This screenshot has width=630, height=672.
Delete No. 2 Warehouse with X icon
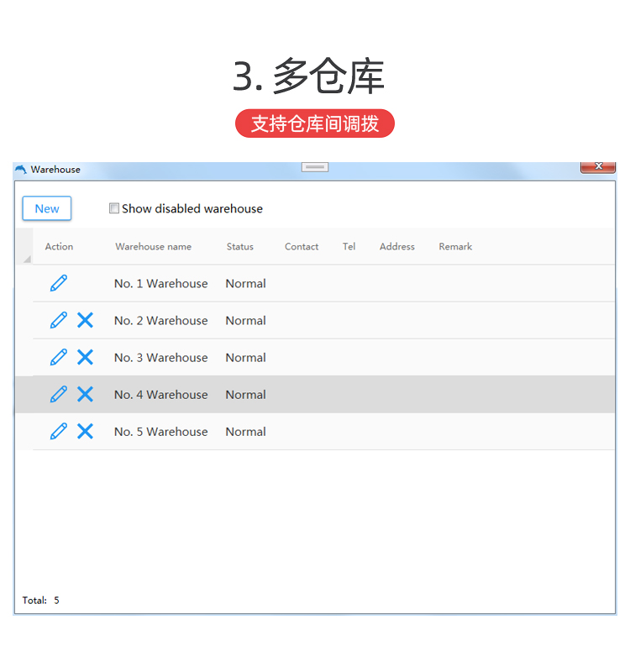click(85, 320)
